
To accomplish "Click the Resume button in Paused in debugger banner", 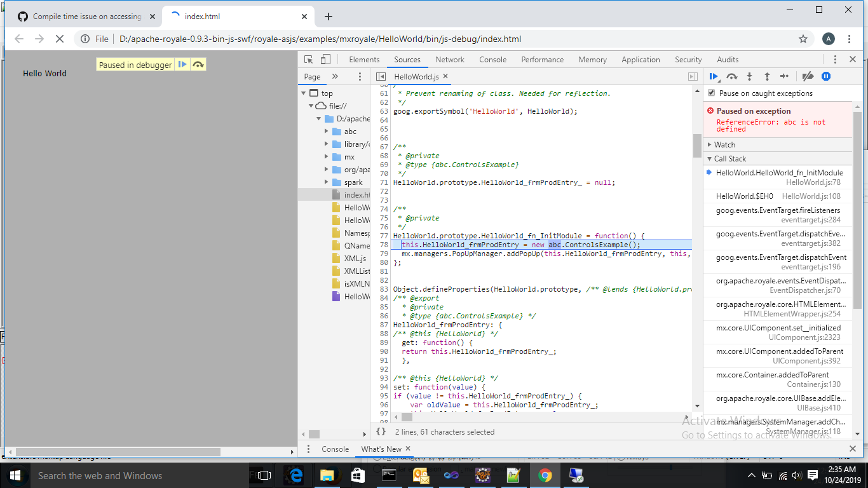I will tap(183, 64).
